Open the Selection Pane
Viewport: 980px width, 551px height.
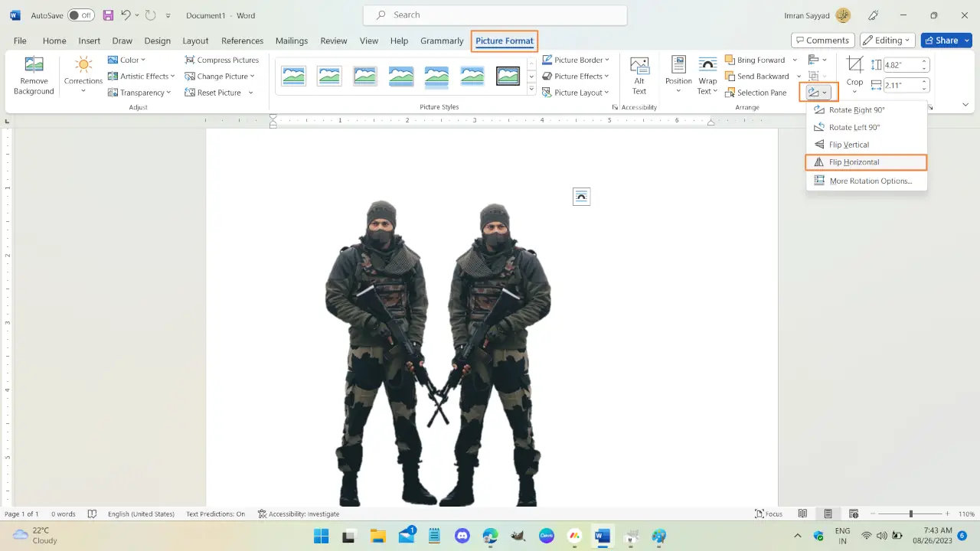(756, 93)
